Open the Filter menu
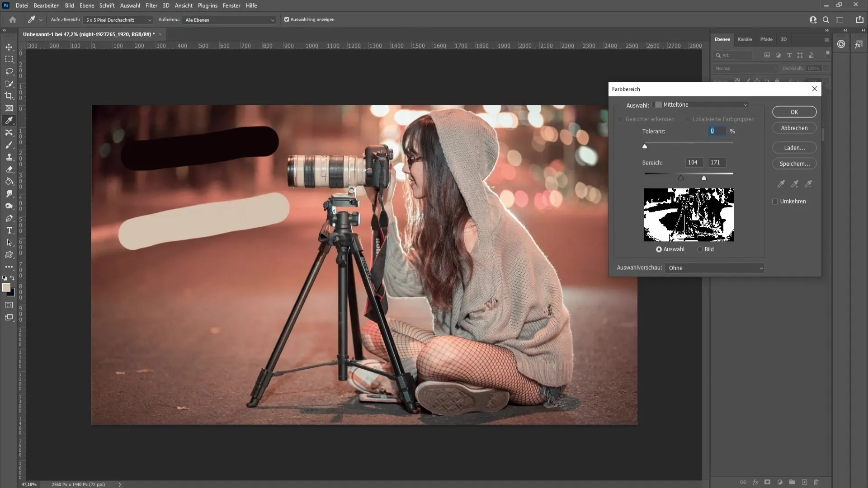868x488 pixels. coord(151,5)
